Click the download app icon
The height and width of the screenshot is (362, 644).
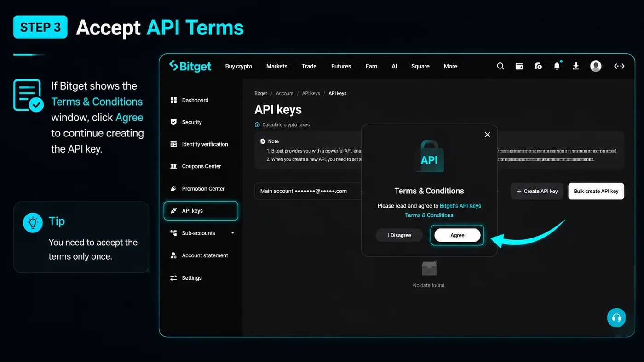click(x=575, y=66)
